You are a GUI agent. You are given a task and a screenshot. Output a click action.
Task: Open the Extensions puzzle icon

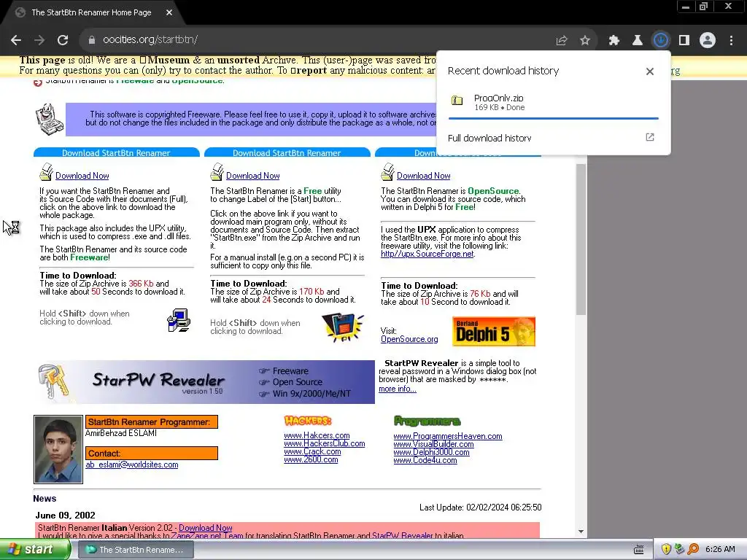(614, 41)
